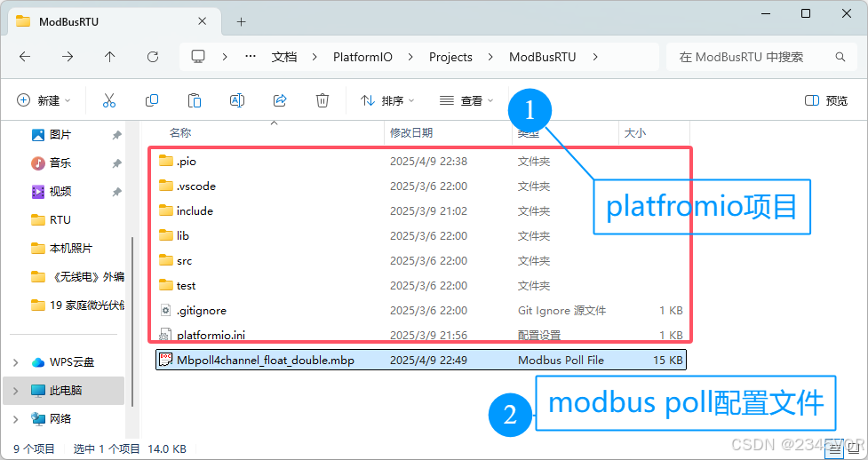This screenshot has width=868, height=460.
Task: Select the platformio.ini file name
Action: [x=211, y=336]
